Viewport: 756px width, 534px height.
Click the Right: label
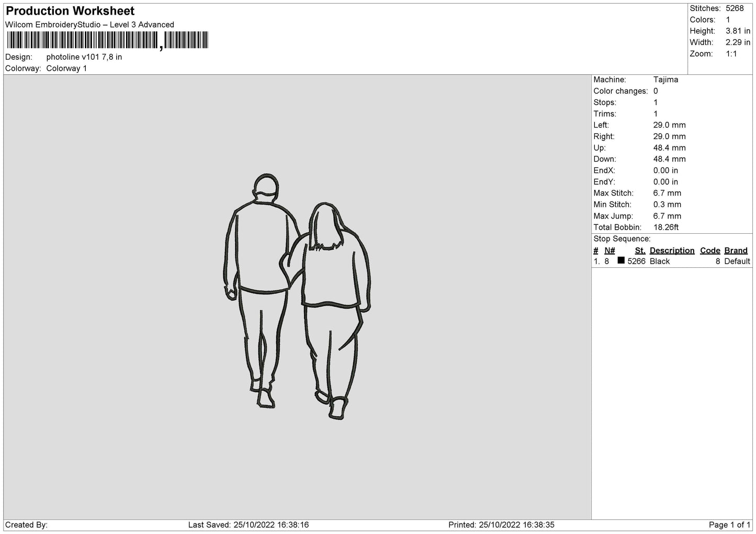(x=604, y=137)
